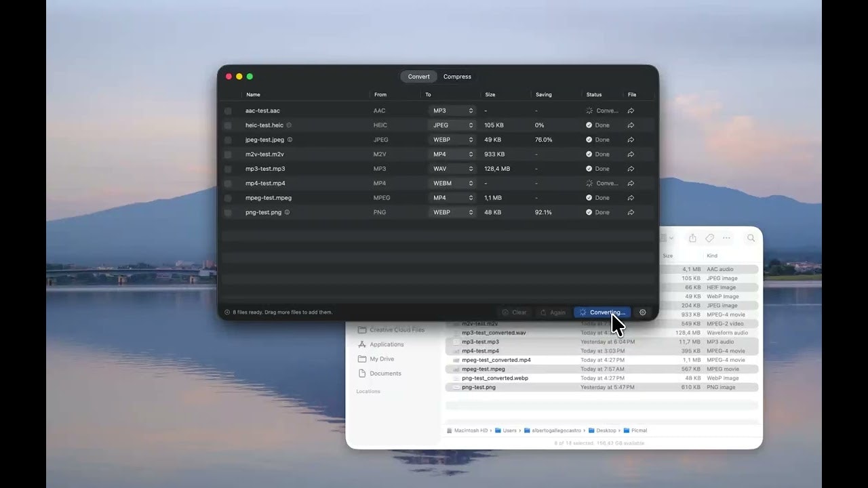Click the Again button
The image size is (868, 488).
click(553, 312)
